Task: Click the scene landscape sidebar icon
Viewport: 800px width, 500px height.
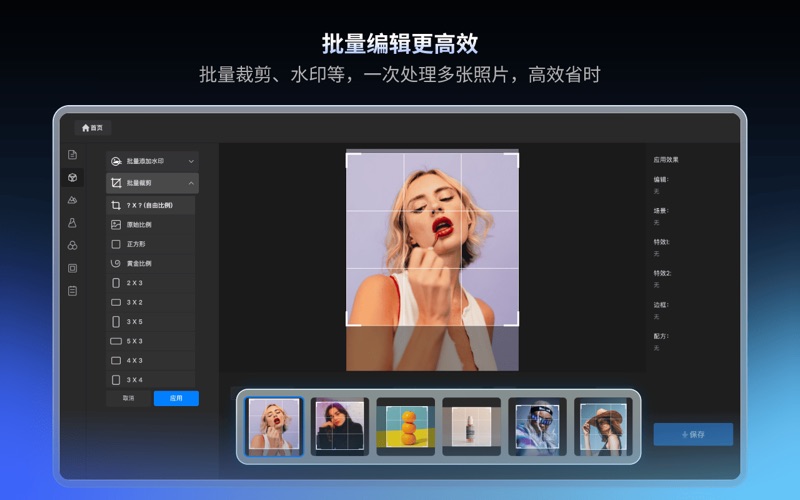Action: click(x=72, y=200)
